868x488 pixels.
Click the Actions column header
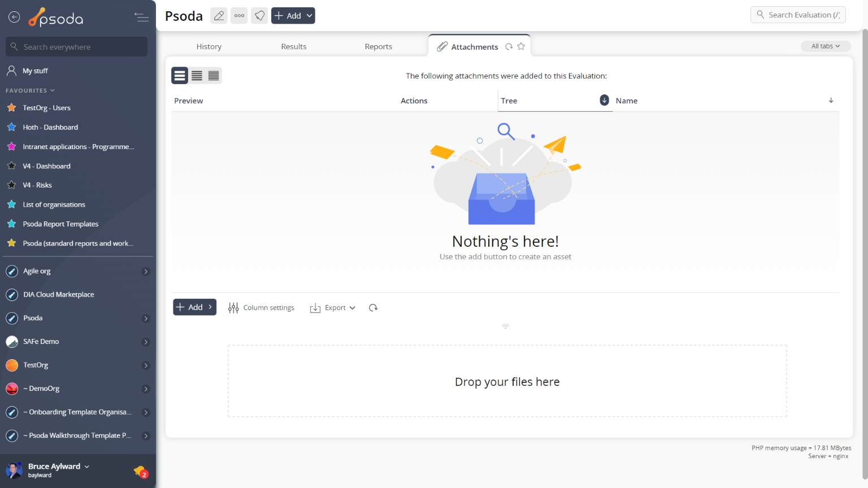coord(414,101)
